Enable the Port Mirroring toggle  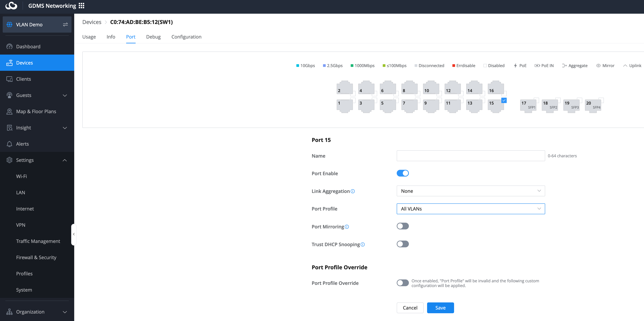click(402, 226)
